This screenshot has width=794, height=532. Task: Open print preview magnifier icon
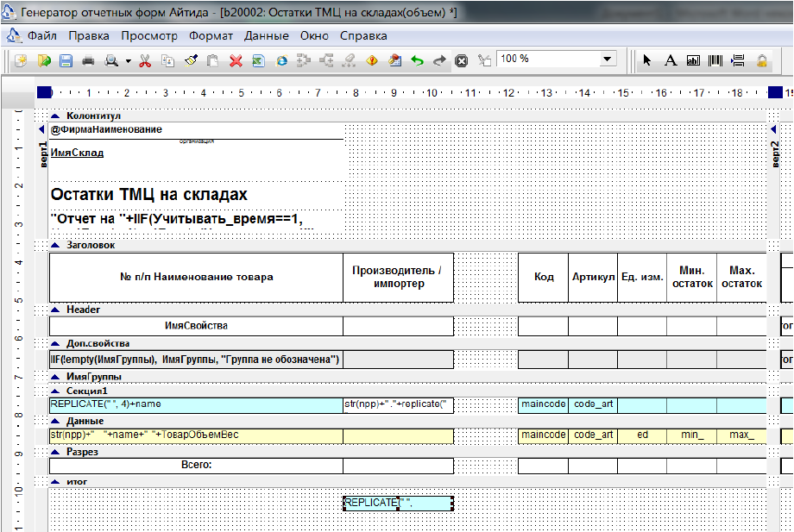(110, 61)
